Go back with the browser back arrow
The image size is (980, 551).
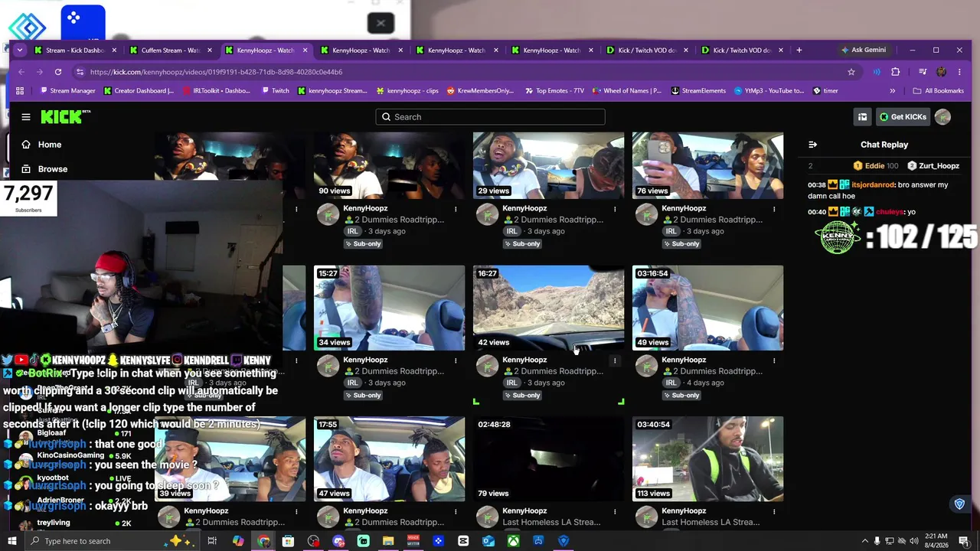21,72
